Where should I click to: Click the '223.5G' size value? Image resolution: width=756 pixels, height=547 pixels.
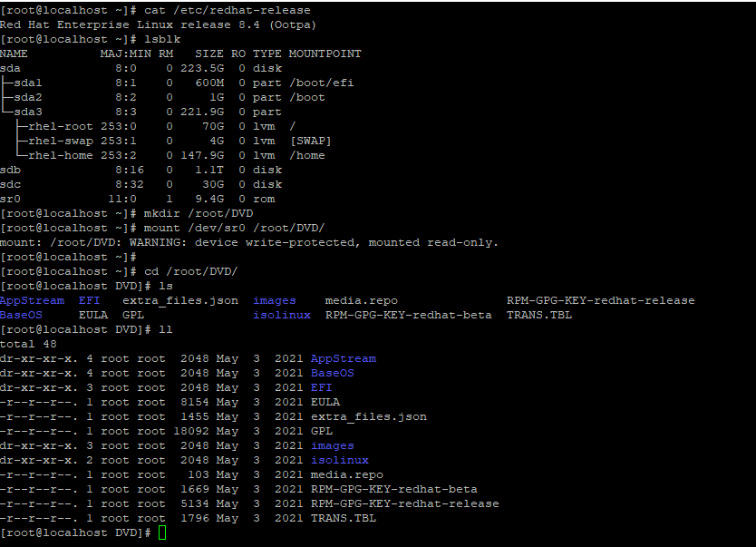pos(202,68)
